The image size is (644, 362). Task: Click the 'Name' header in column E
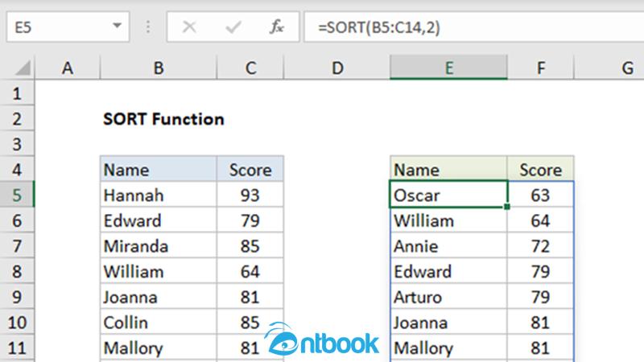point(448,170)
